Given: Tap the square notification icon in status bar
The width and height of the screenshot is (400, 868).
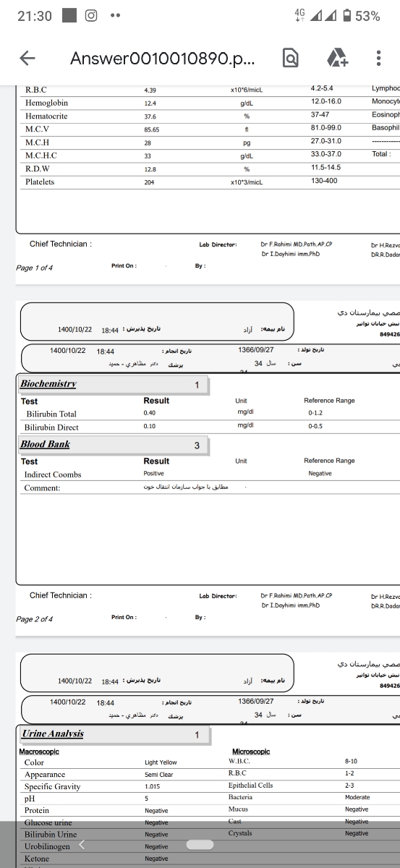Looking at the screenshot, I should coord(69,15).
